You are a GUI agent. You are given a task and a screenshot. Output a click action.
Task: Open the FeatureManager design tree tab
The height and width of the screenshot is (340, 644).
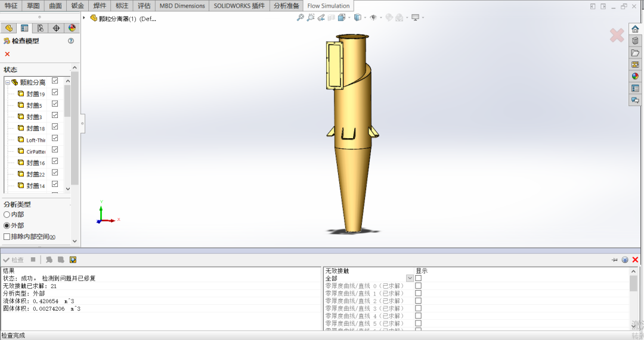tap(8, 28)
